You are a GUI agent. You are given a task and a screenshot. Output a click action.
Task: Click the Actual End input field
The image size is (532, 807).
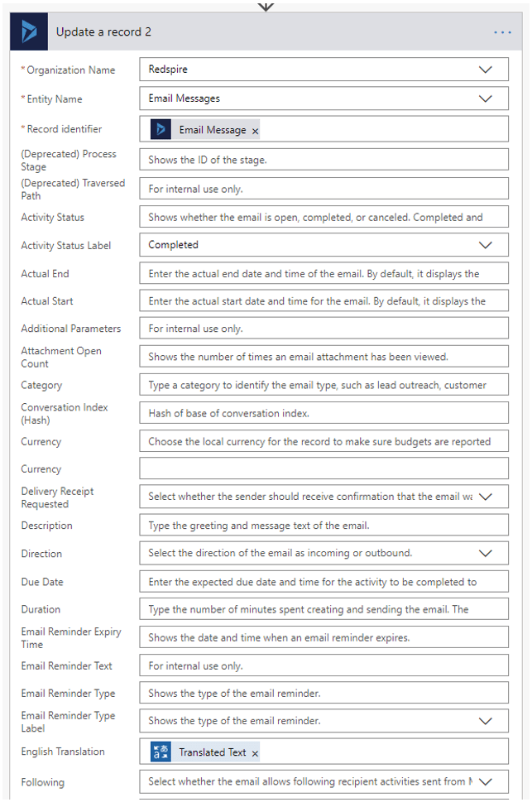click(324, 274)
